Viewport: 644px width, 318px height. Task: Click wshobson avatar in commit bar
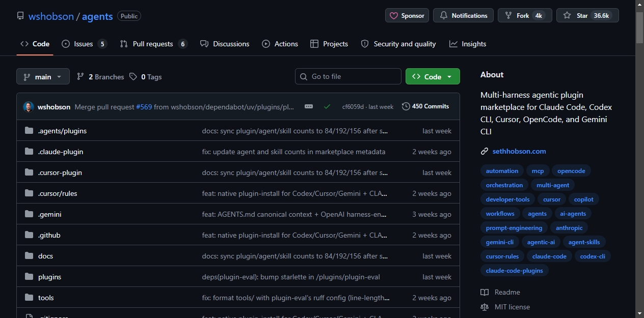pyautogui.click(x=29, y=107)
